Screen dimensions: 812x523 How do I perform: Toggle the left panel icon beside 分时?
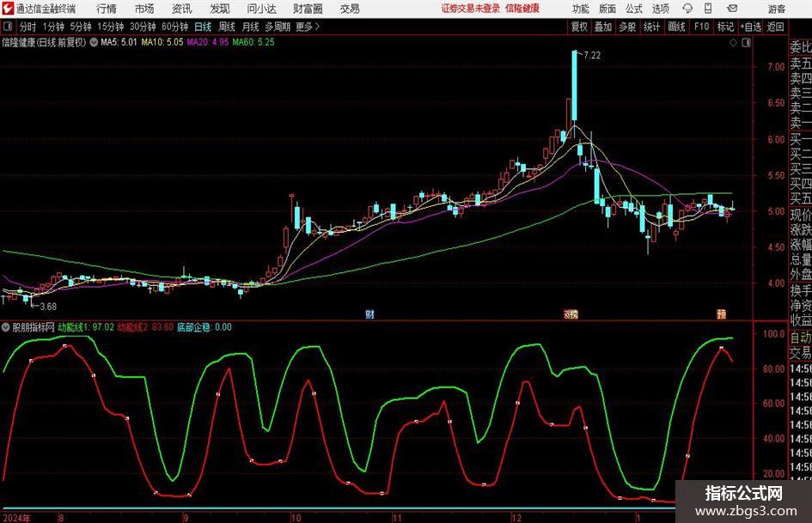[9, 27]
